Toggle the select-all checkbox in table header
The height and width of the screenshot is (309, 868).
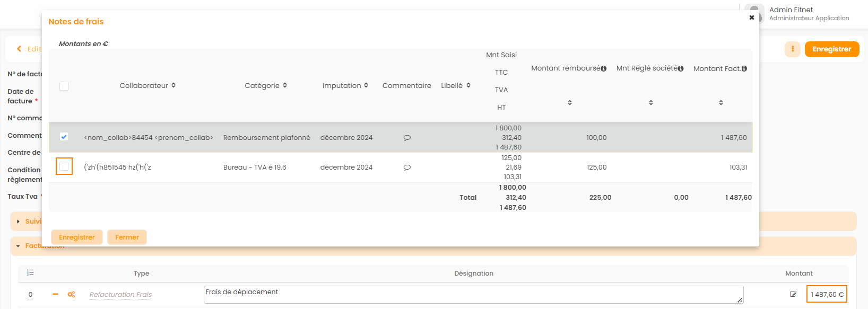click(64, 86)
